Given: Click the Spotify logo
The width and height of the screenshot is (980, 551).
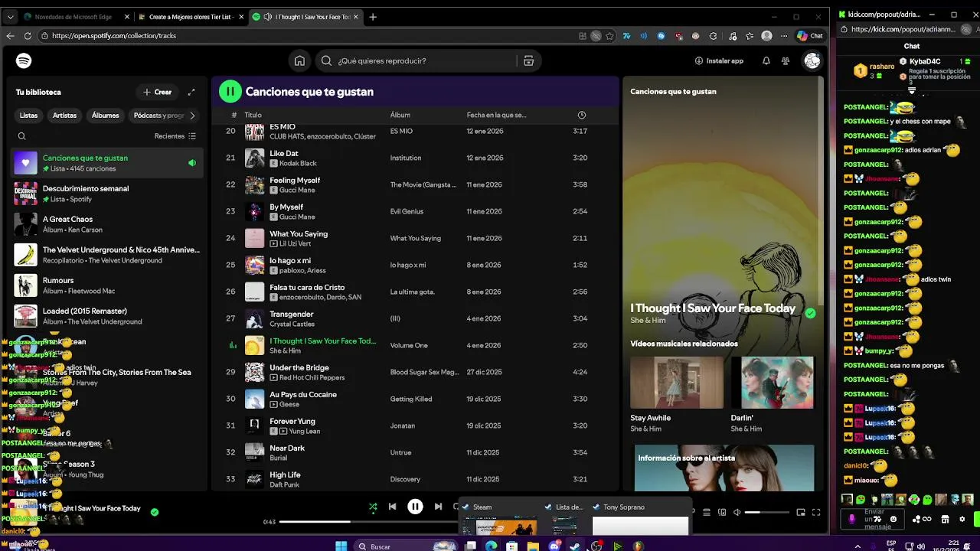Looking at the screenshot, I should [x=24, y=61].
